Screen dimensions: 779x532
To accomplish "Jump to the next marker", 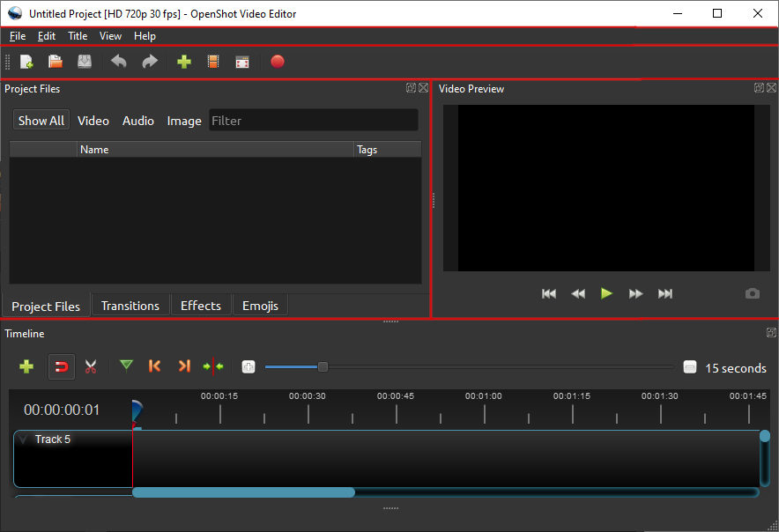I will (x=184, y=366).
